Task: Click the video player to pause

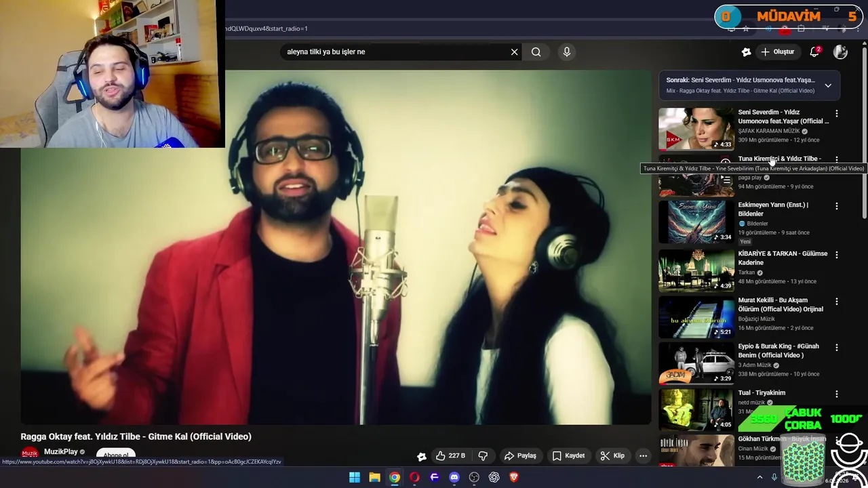Action: click(336, 247)
